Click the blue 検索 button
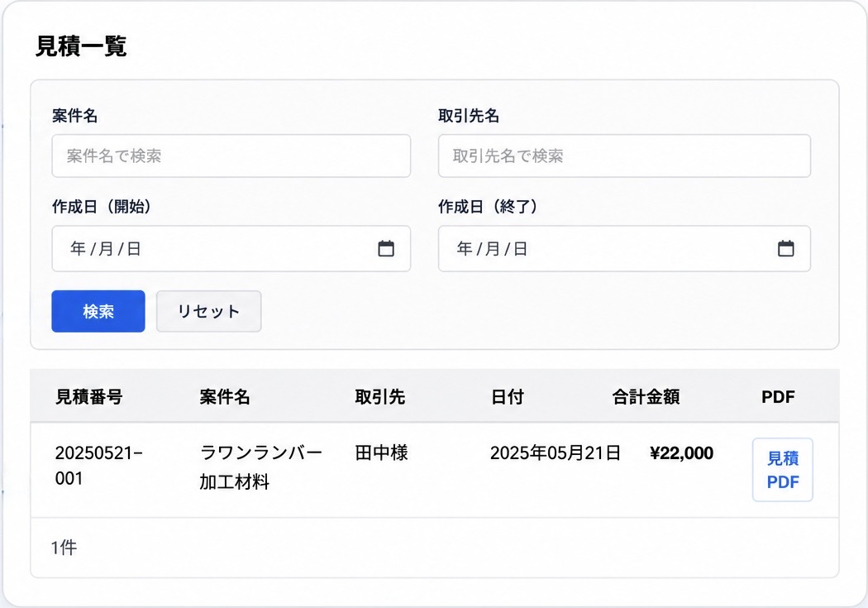The image size is (868, 608). [x=98, y=311]
